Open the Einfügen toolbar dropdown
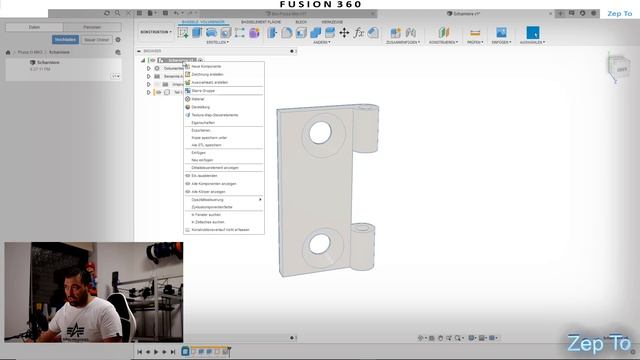The width and height of the screenshot is (640, 360). pyautogui.click(x=501, y=42)
